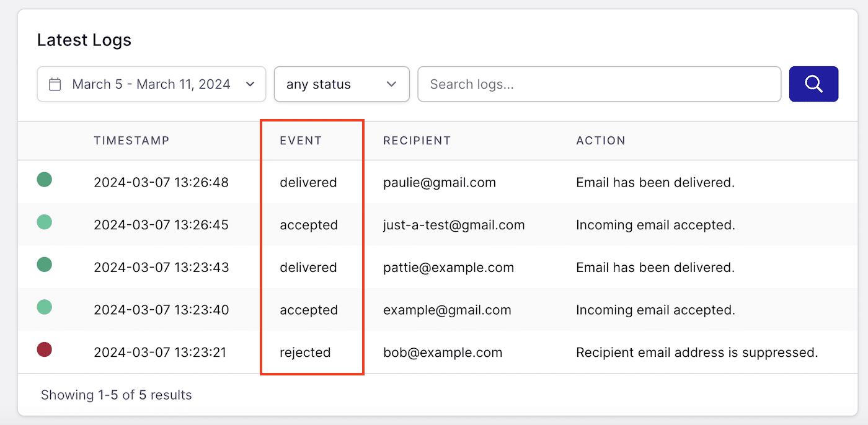
Task: Click the green status dot for paulie@gmail.com
Action: pos(44,179)
